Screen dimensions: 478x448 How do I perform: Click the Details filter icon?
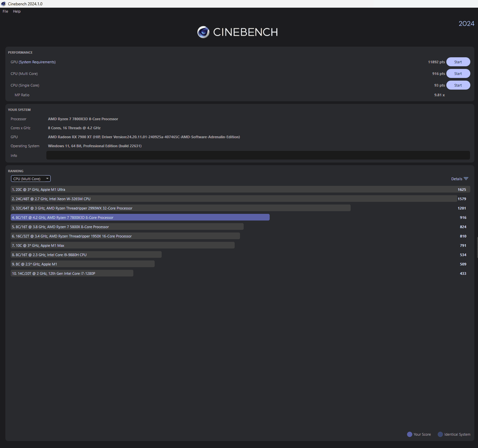point(466,179)
